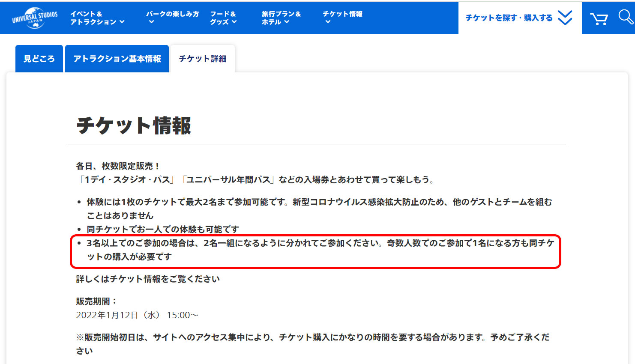Click the magnifying glass search icon
Viewport: 635px width, 364px height.
(x=625, y=17)
